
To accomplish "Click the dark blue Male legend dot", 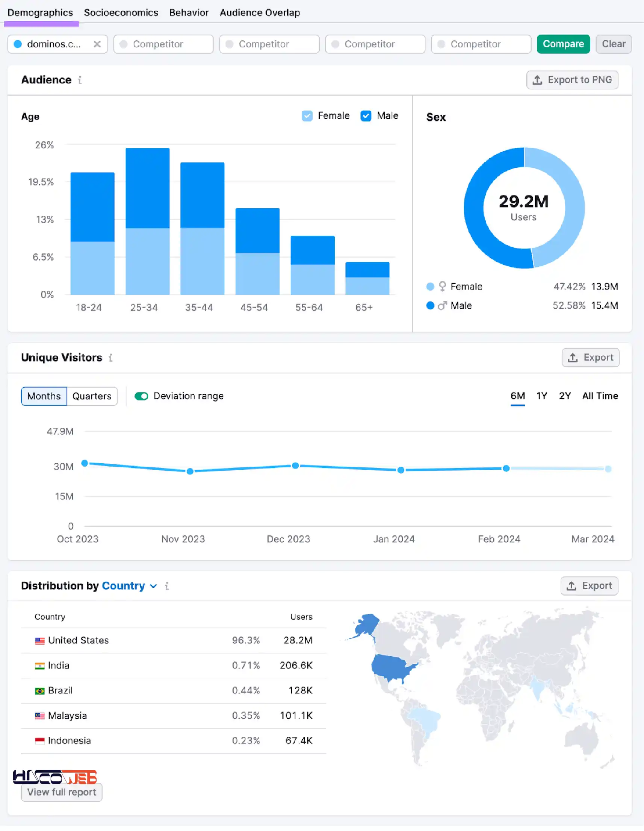I will 430,306.
